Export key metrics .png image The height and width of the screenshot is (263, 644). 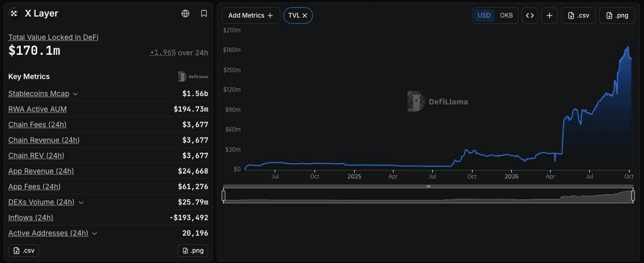193,251
